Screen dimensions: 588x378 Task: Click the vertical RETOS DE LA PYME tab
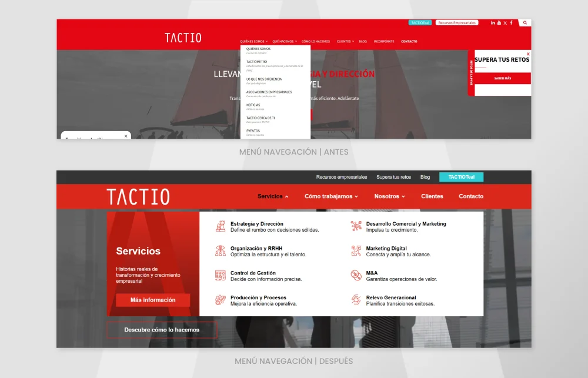tap(472, 73)
